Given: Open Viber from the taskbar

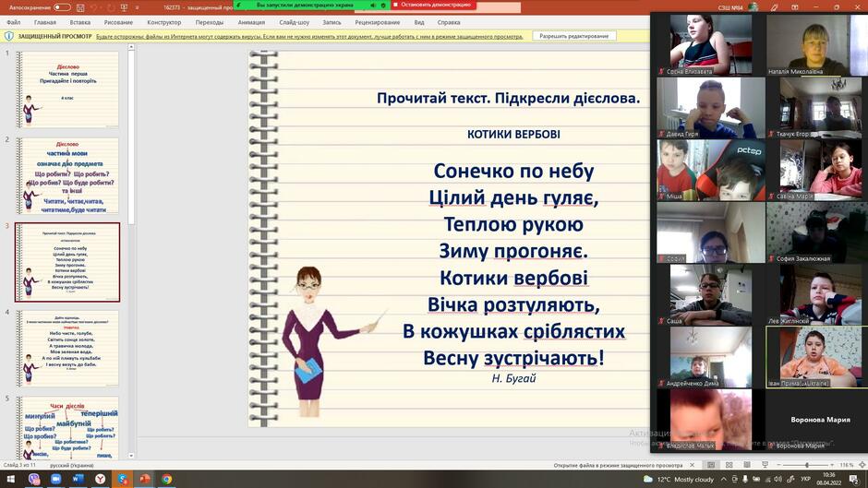Looking at the screenshot, I should (x=34, y=479).
